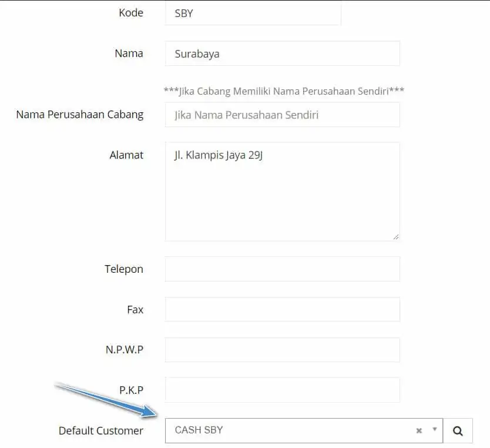Click the Jika Cabang Memiliki Nama Perusahaan note
Image resolution: width=490 pixels, height=448 pixels.
(284, 91)
